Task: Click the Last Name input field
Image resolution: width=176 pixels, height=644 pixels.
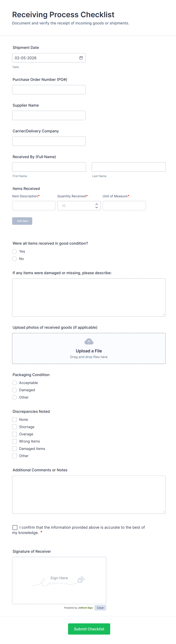Action: pyautogui.click(x=128, y=167)
